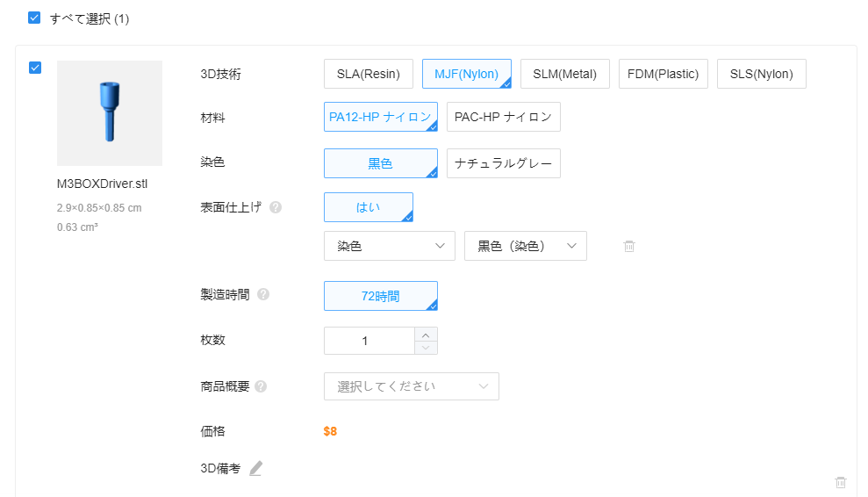Choose PA12-HP ナイロン material
The width and height of the screenshot is (868, 497).
[x=381, y=117]
